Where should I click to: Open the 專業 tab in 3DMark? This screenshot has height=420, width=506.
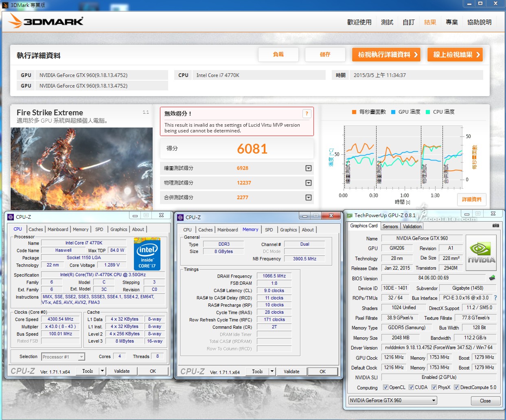451,22
